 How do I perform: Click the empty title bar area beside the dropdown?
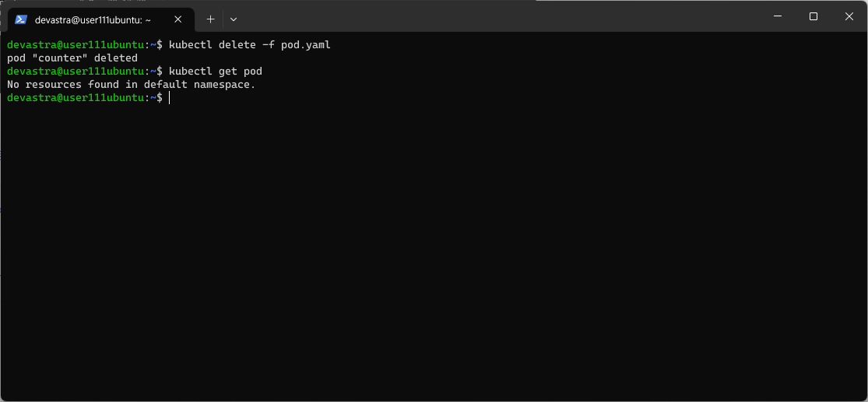498,16
